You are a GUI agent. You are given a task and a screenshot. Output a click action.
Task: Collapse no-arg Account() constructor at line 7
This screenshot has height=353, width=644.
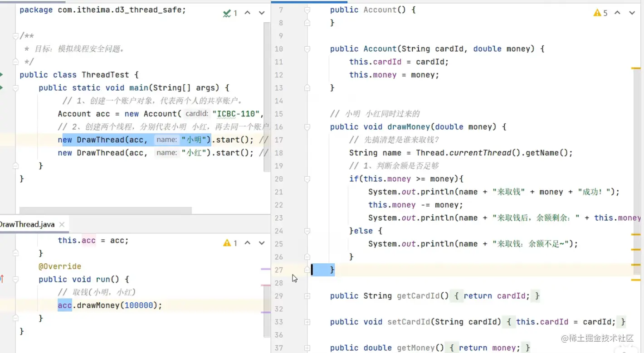307,10
